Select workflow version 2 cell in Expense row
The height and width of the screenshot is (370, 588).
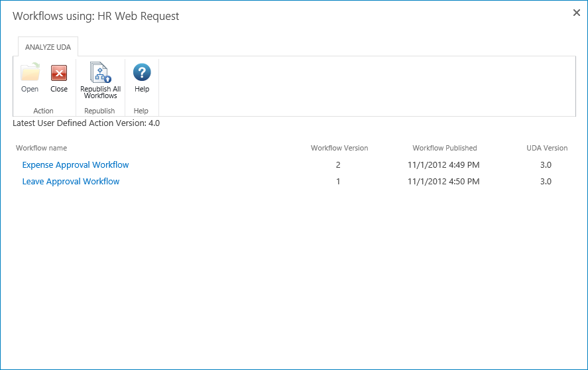click(x=338, y=165)
